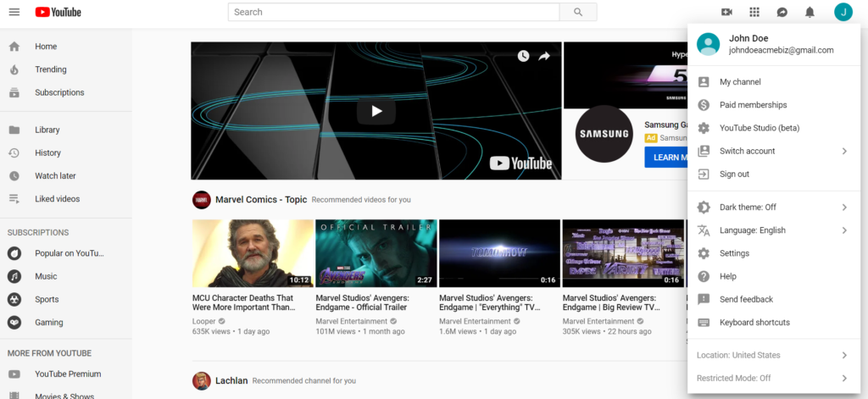Open the Avengers Endgame Official Trailer thumbnail
Viewport: 868px width, 399px height.
tap(376, 253)
